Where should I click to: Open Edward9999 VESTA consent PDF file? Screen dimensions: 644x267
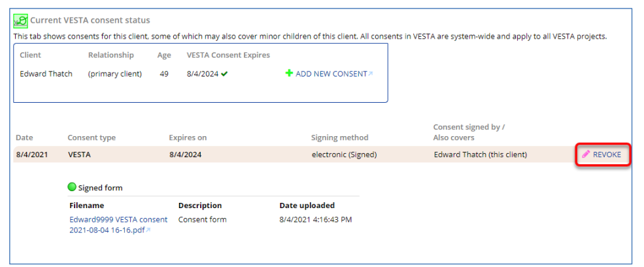click(118, 225)
